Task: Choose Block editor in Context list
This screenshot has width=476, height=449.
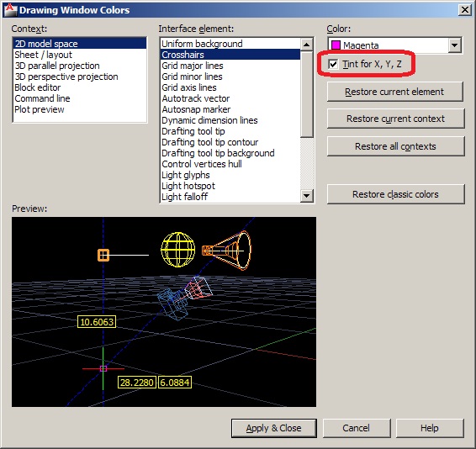Action: coord(38,87)
